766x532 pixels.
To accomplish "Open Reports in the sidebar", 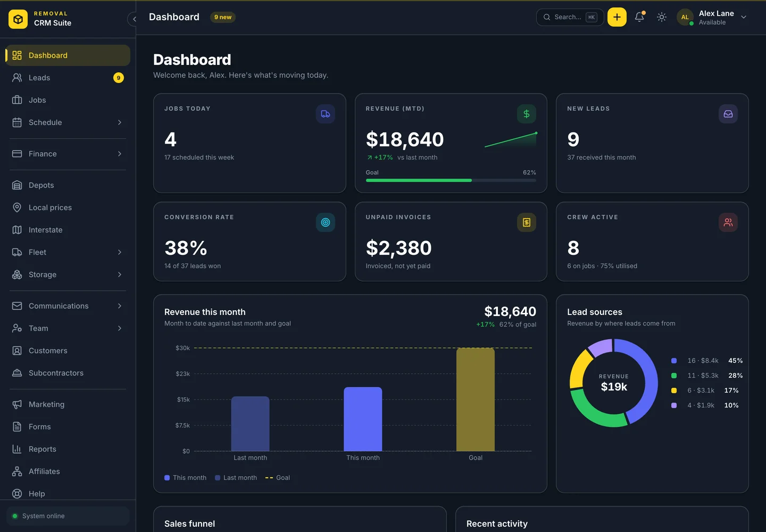I will [x=68, y=449].
